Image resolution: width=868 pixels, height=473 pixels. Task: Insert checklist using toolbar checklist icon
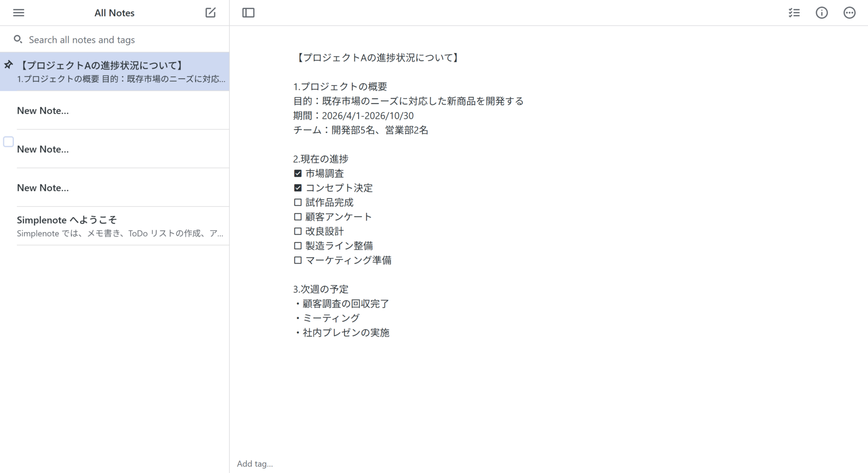coord(794,13)
